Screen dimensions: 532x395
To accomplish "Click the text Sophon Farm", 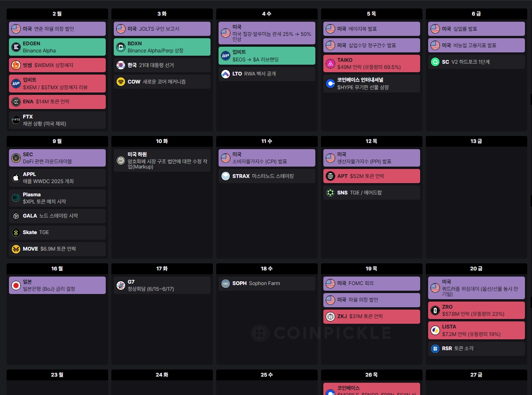I will coord(264,284).
